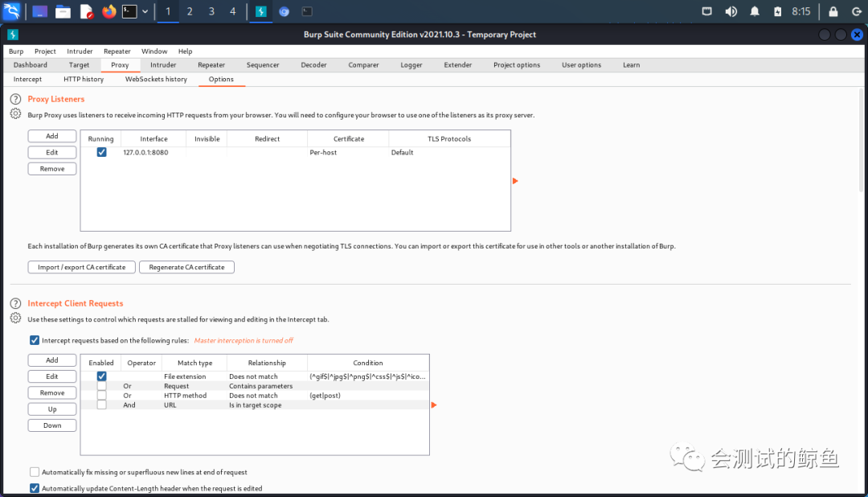Open the Window menu
The width and height of the screenshot is (868, 497).
point(154,51)
